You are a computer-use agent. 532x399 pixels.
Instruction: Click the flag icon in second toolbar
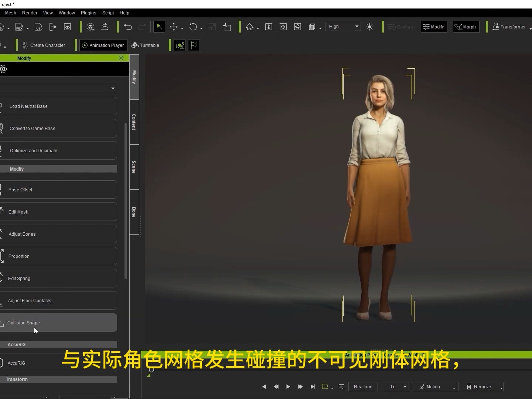point(194,45)
